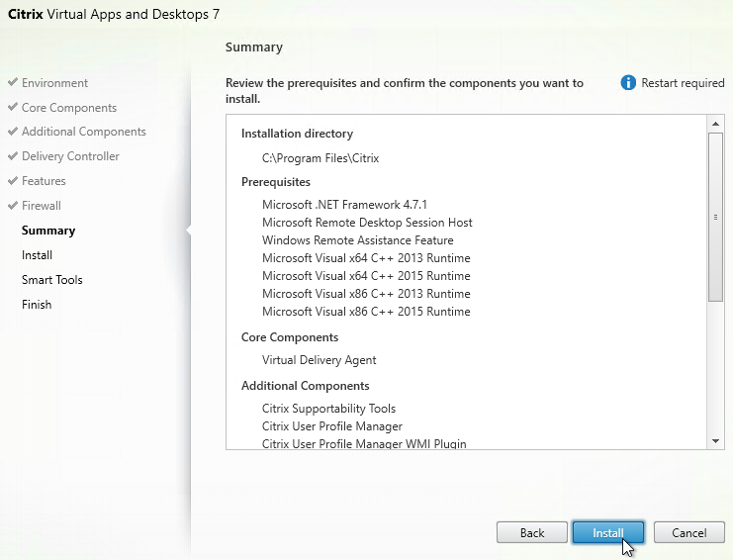Click the Virtual Delivery Agent entry
Screen dimensions: 733x560
(319, 360)
